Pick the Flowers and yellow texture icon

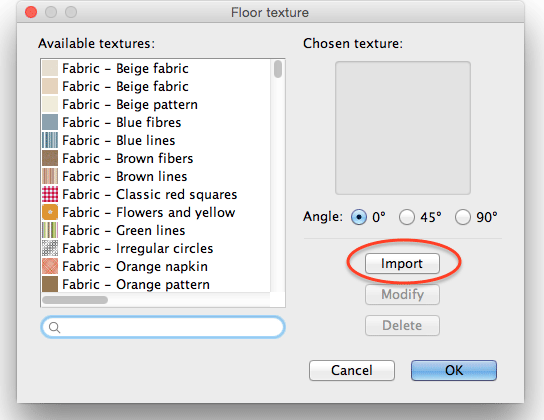[50, 212]
